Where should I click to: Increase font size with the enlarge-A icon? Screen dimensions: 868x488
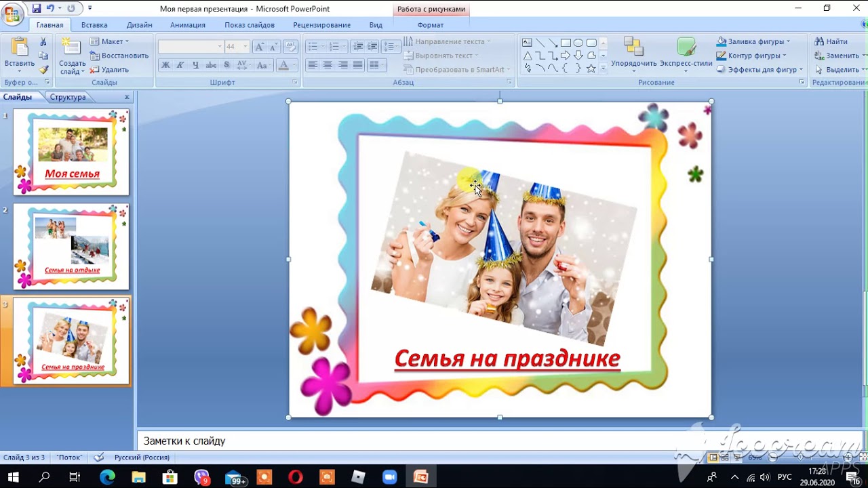tap(259, 47)
